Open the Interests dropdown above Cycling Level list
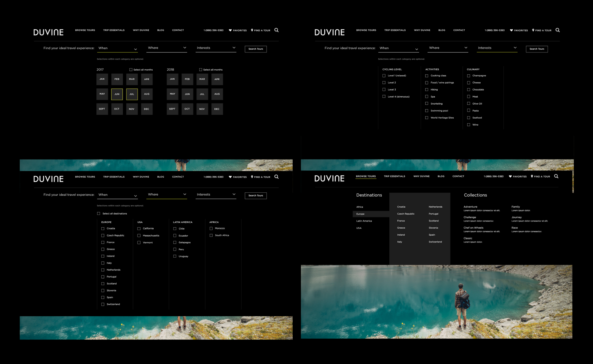 497,48
